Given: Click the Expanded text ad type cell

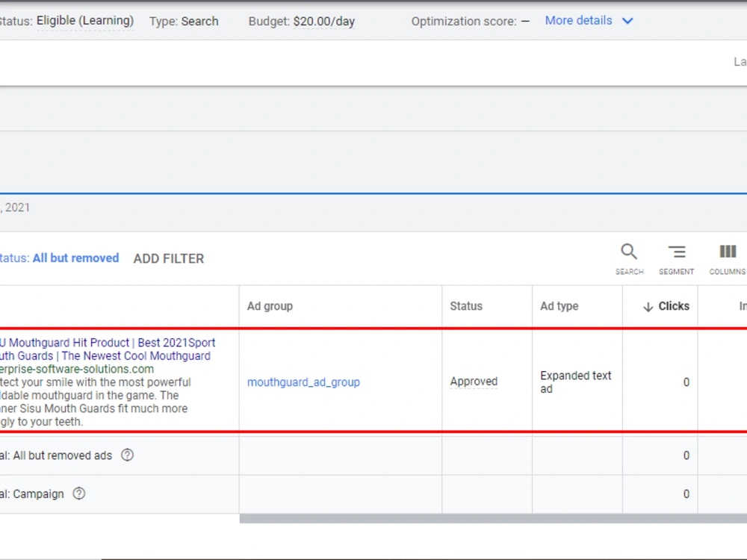Looking at the screenshot, I should [575, 382].
